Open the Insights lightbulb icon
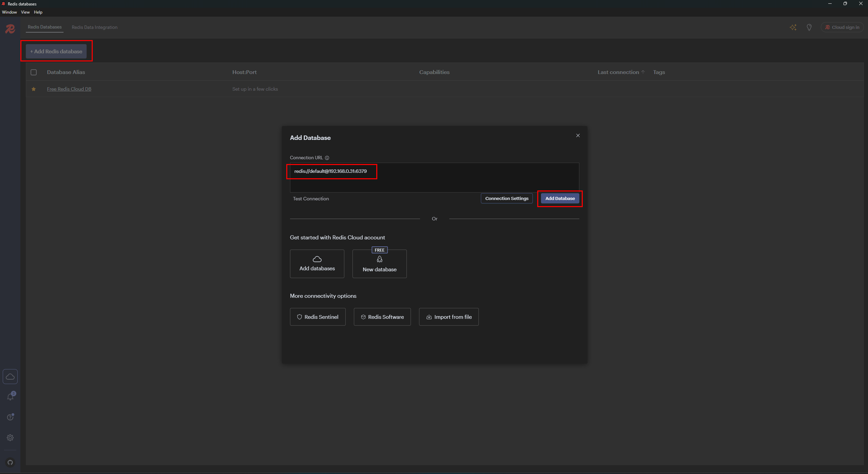 pos(809,28)
